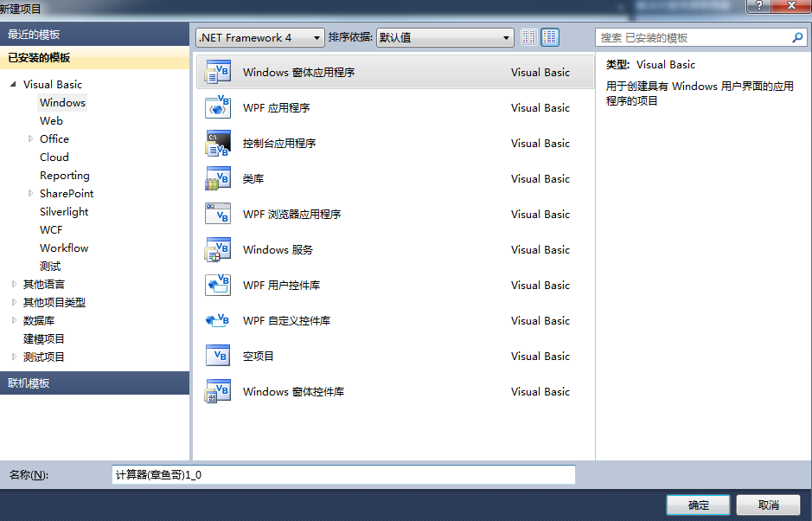Select the 类库 template name
This screenshot has width=812, height=521.
pos(253,179)
